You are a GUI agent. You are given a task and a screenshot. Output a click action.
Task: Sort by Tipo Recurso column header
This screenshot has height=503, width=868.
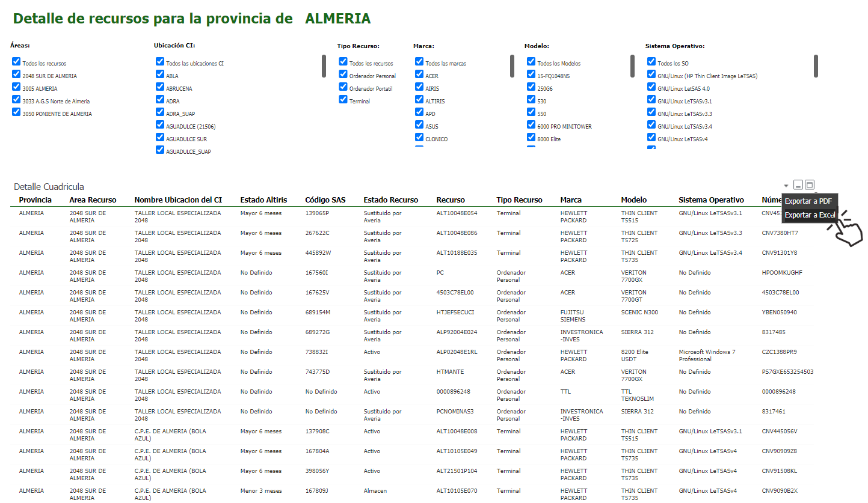click(519, 200)
